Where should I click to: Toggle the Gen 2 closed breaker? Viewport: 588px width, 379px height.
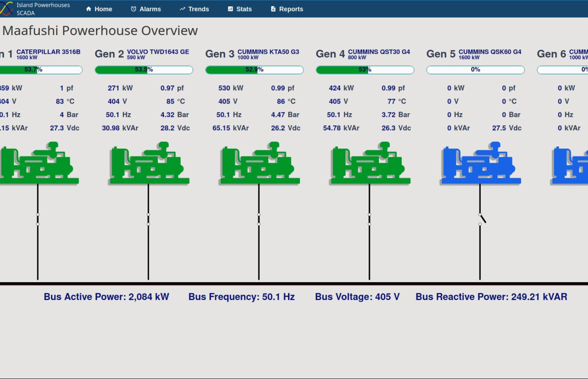[x=148, y=219]
